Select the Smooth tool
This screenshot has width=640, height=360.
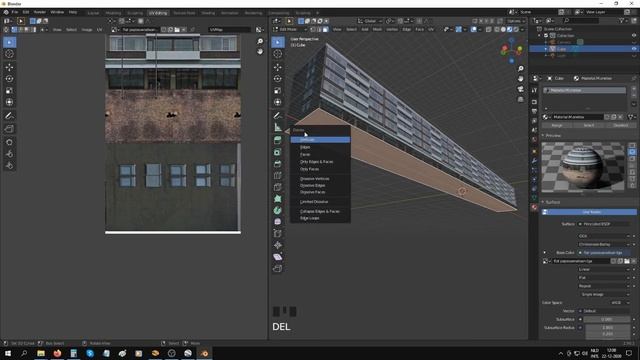point(278,222)
